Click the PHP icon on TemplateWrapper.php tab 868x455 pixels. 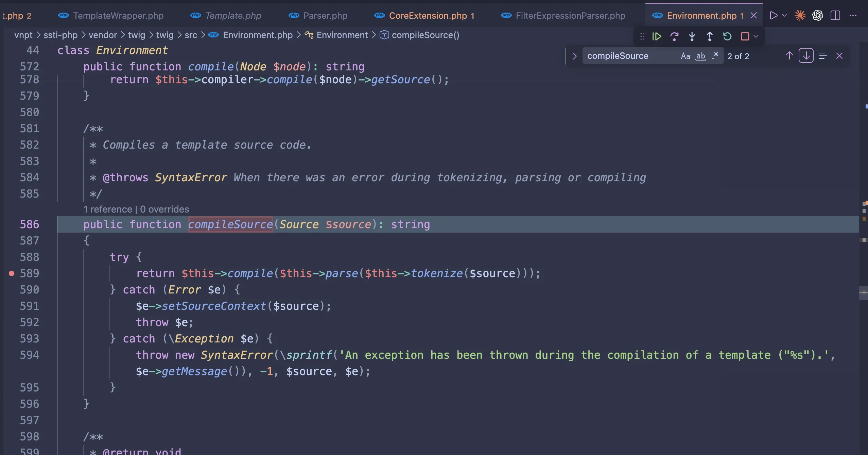[x=64, y=15]
